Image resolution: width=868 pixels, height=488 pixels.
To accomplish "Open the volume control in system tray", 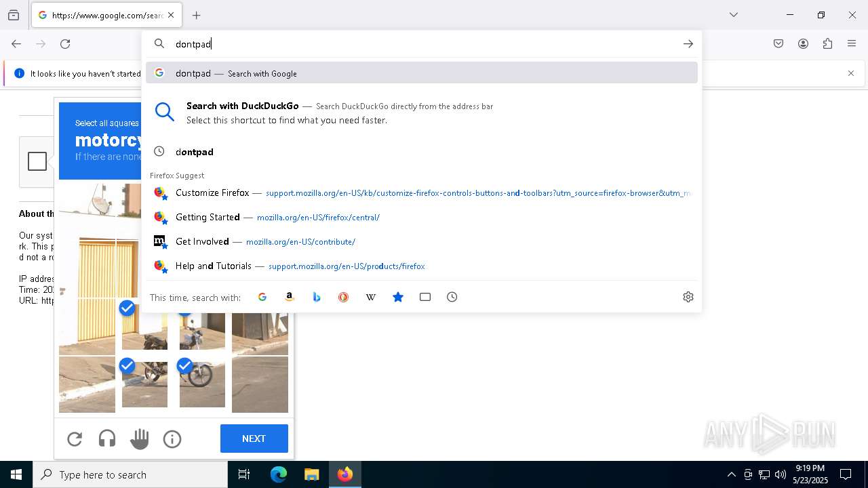I will (x=780, y=474).
